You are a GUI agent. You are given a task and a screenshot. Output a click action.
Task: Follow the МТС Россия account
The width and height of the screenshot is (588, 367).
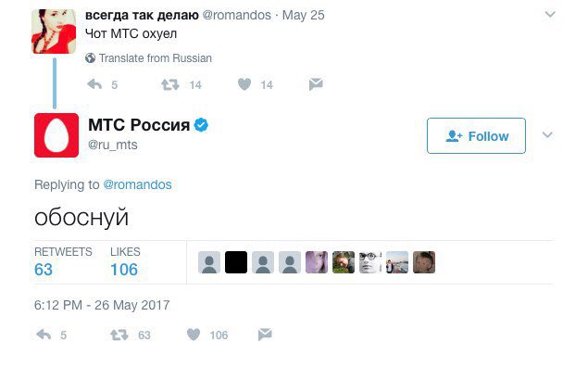tap(476, 136)
